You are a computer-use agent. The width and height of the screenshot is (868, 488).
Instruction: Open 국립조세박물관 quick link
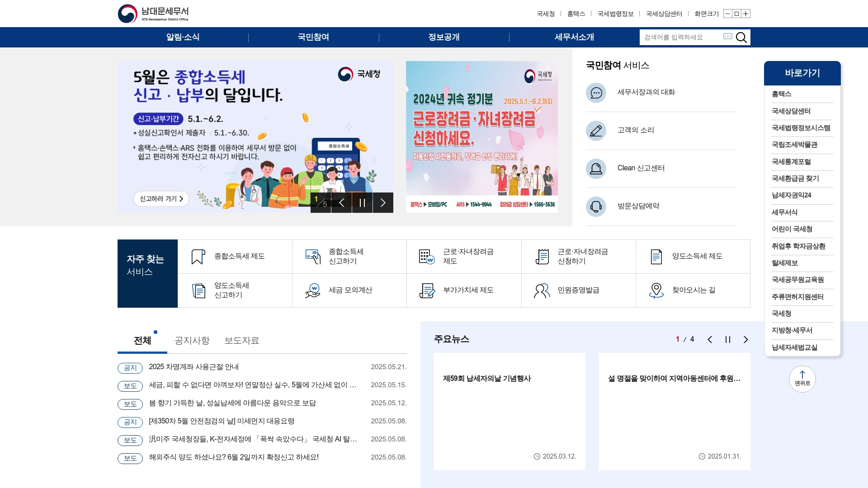[794, 145]
